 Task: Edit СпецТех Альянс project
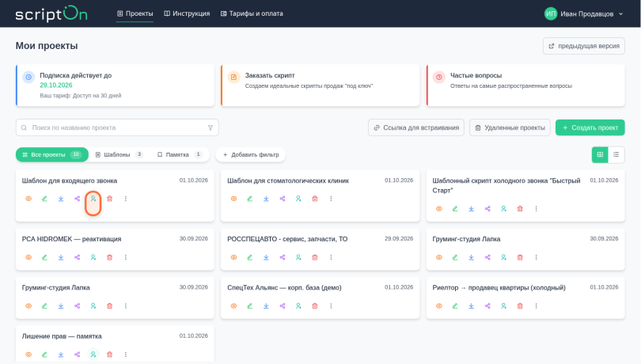pos(250,306)
